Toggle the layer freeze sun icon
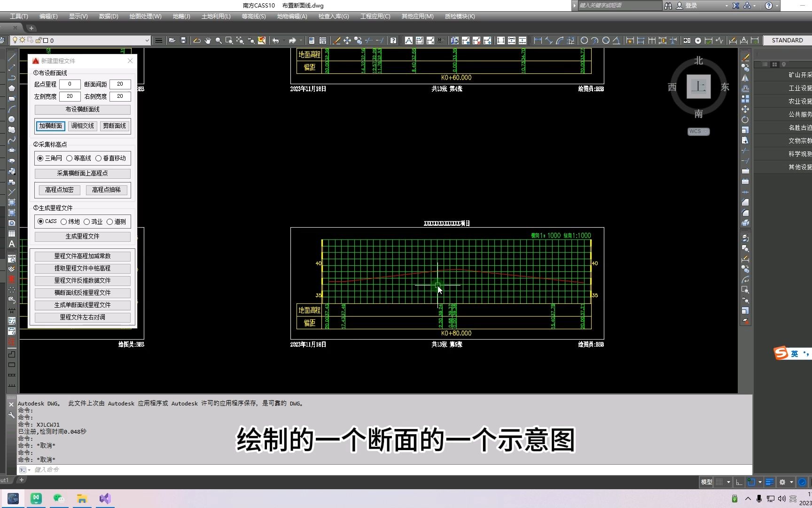The image size is (812, 508). [x=22, y=40]
